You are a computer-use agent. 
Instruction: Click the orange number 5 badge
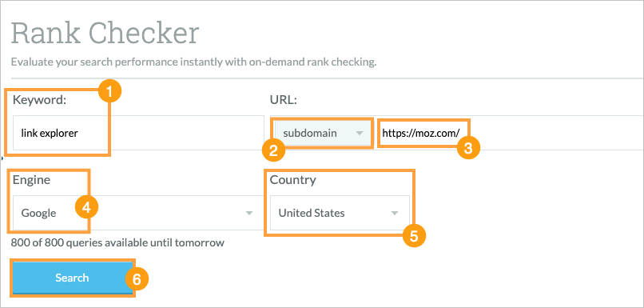click(414, 237)
